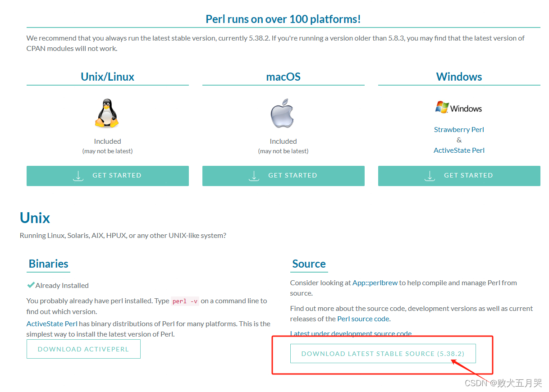Click download arrow icon in Unix/Linux Get Started
This screenshot has width=549, height=392.
[78, 176]
